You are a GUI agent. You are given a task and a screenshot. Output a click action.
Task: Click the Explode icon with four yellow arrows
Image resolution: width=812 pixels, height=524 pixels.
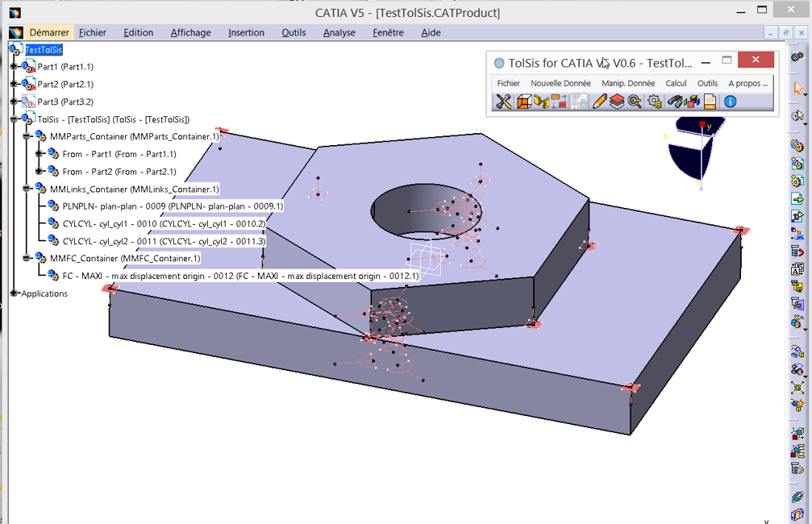click(x=797, y=387)
